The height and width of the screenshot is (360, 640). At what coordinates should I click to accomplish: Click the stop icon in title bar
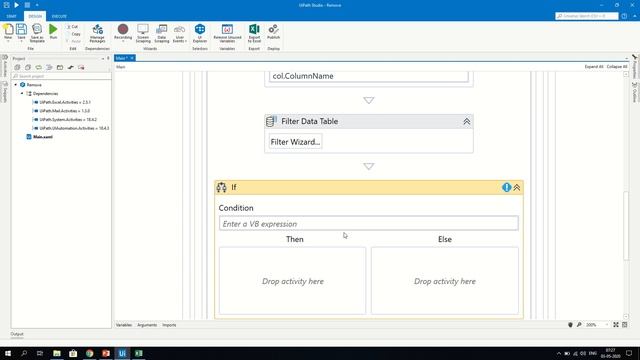(x=27, y=5)
